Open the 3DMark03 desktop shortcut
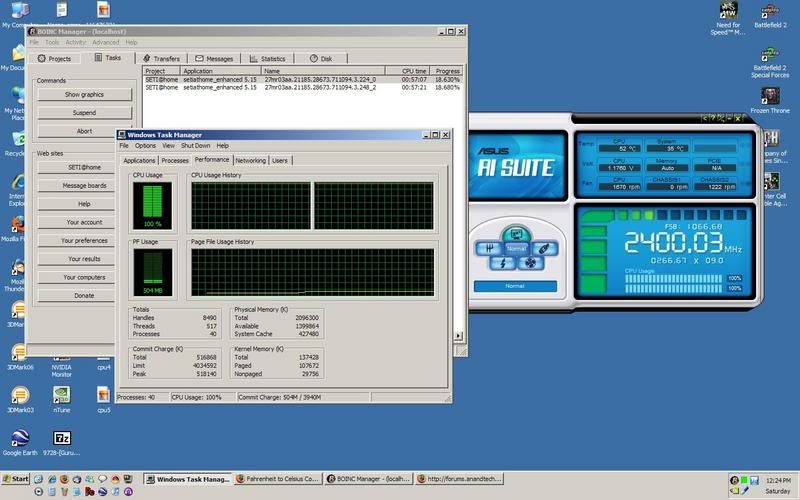This screenshot has height=500, width=800. [x=20, y=399]
